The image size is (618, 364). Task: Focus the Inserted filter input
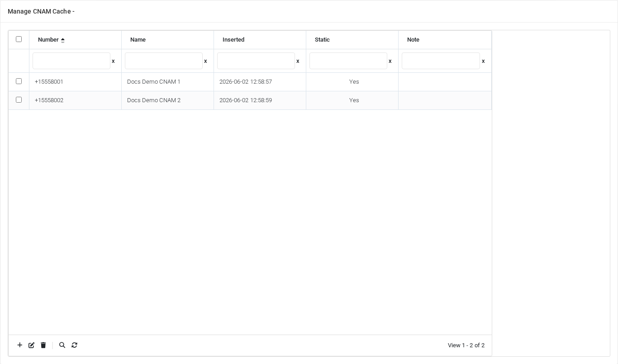pyautogui.click(x=256, y=61)
